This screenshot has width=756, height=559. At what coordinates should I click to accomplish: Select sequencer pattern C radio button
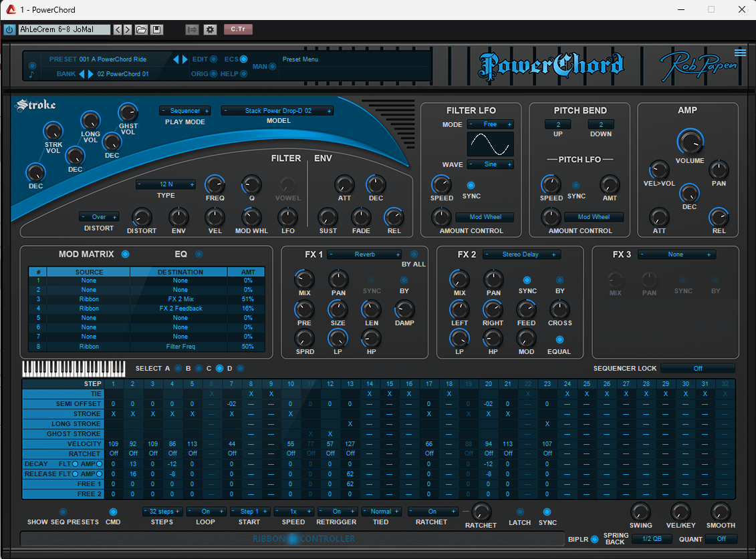tap(219, 368)
